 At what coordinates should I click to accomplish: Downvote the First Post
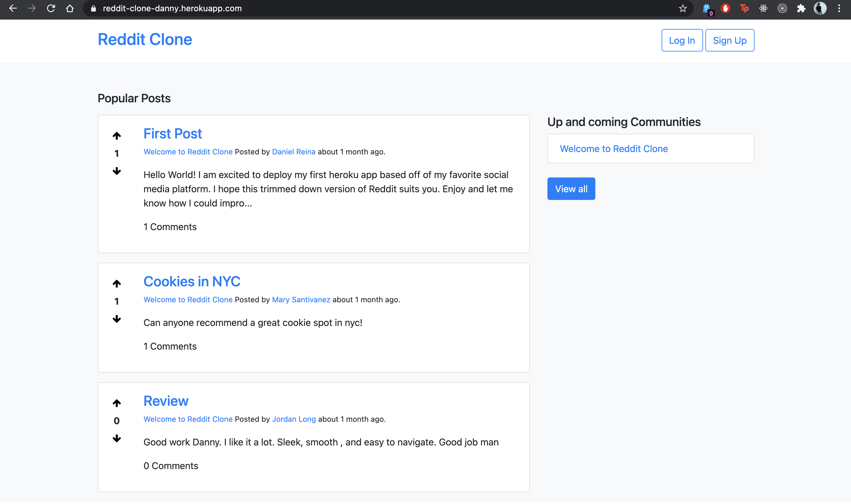point(117,171)
